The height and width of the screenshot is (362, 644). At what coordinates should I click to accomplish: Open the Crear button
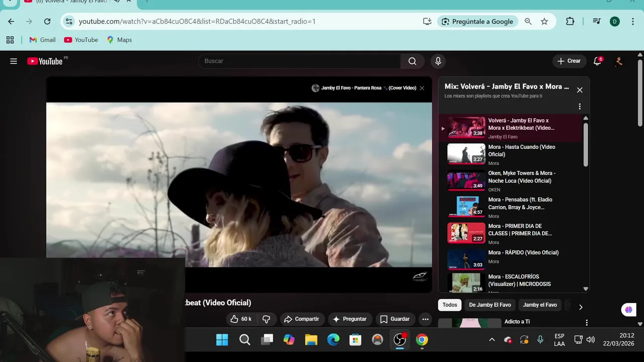click(569, 61)
